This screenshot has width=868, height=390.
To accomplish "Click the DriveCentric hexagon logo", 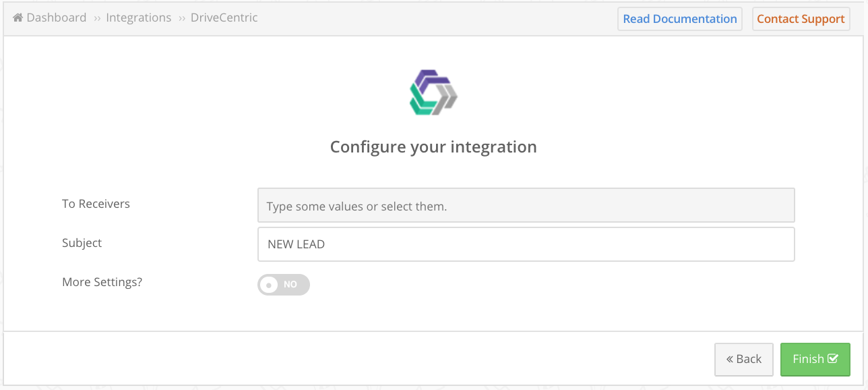I will pos(433,92).
